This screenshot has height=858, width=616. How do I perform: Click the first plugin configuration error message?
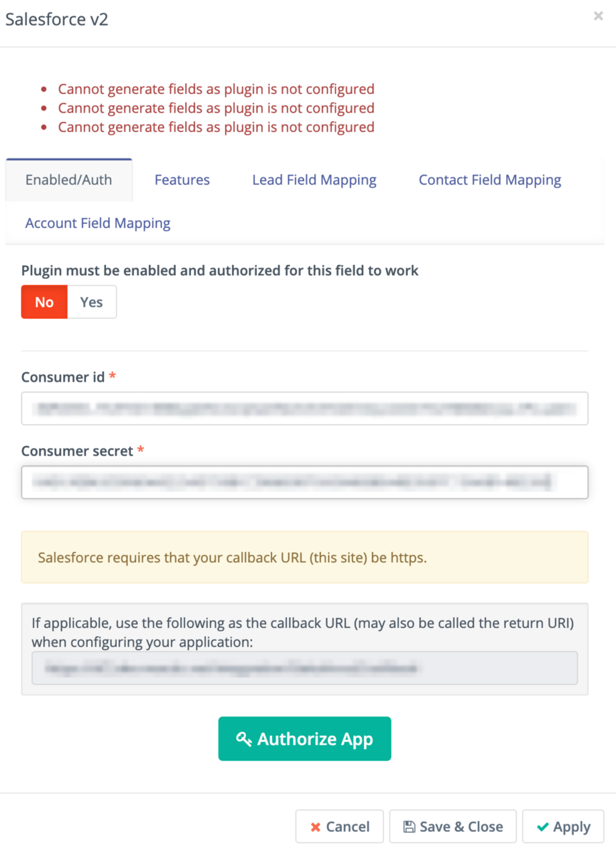(x=217, y=89)
